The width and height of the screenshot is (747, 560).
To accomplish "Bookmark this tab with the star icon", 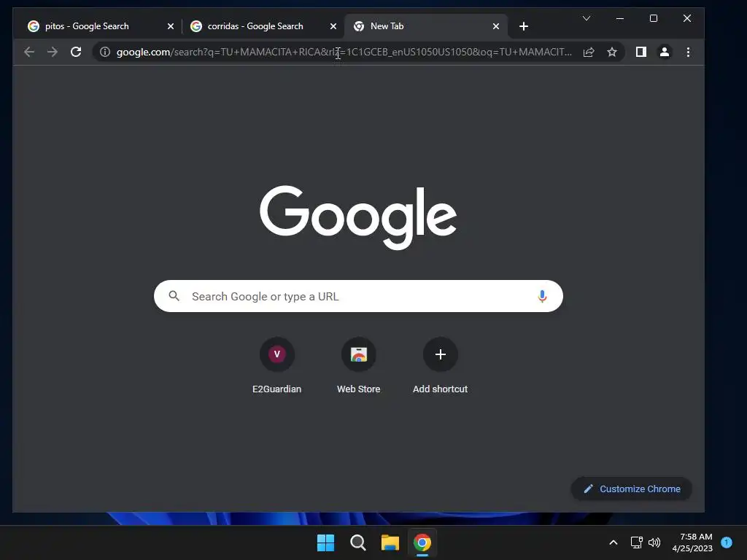I will click(x=612, y=52).
